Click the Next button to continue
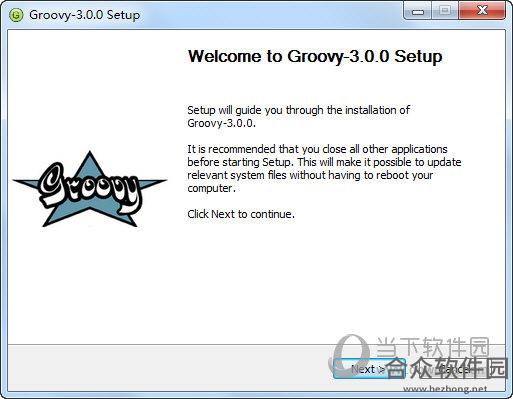 pos(369,369)
